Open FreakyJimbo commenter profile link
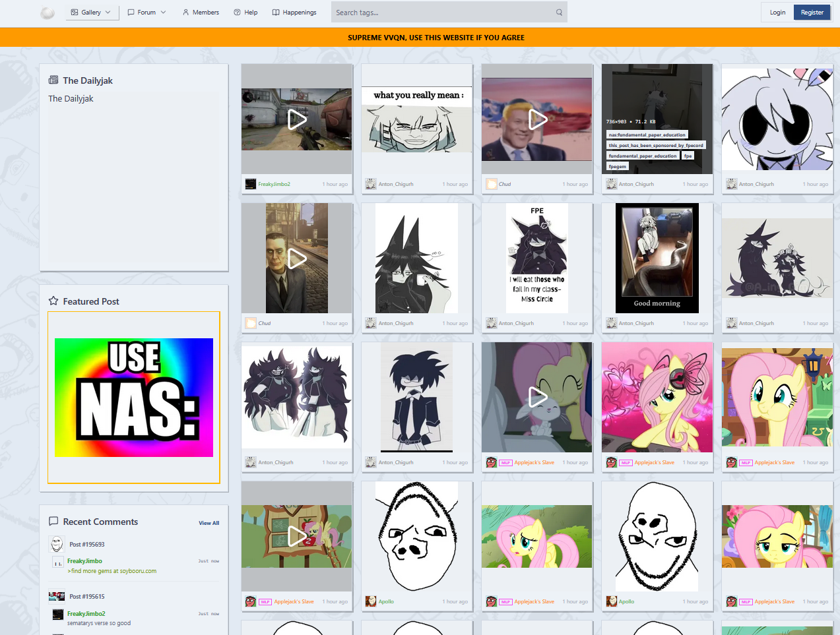 [84, 561]
